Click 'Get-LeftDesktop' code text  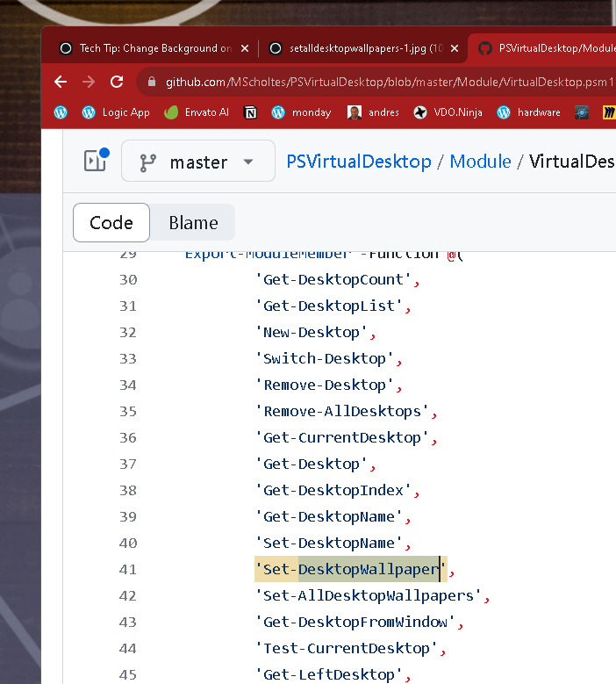point(329,675)
